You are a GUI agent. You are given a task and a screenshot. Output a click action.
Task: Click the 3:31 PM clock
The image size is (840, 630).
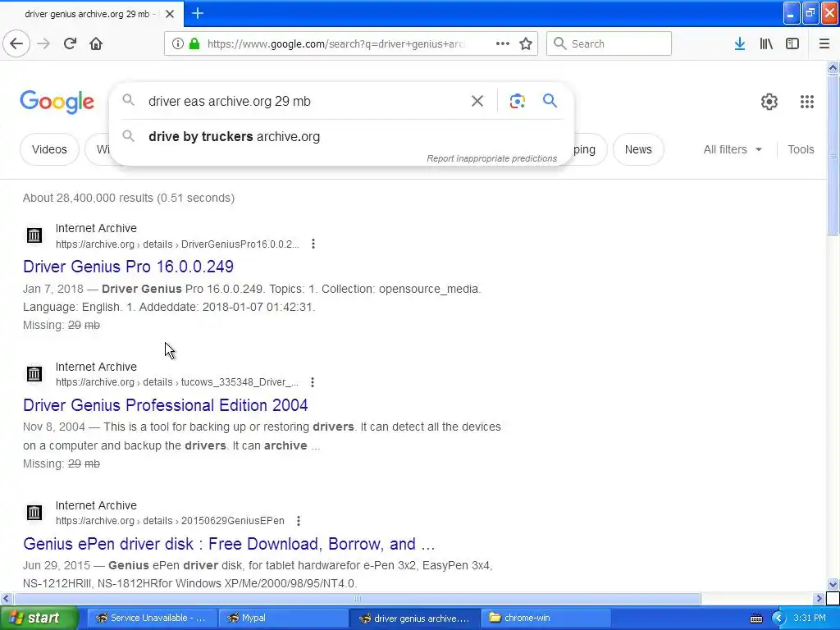pos(810,618)
